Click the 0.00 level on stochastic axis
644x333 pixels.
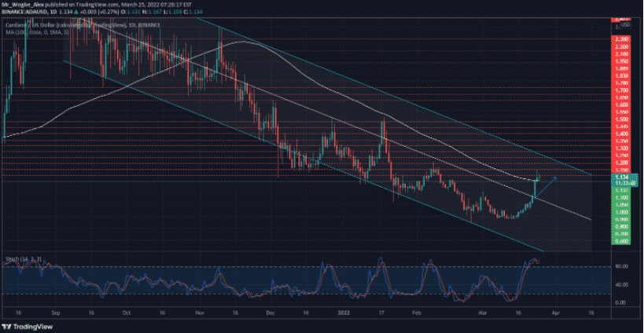click(621, 302)
